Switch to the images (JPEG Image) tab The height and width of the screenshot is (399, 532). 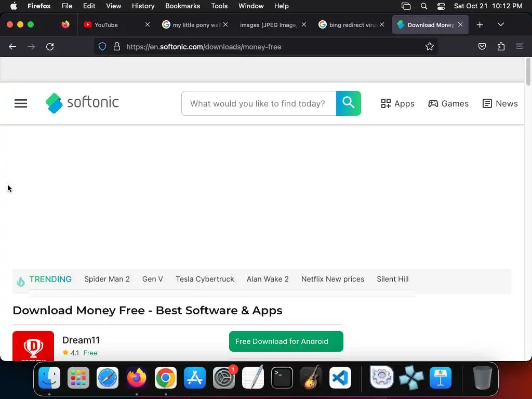coord(273,25)
